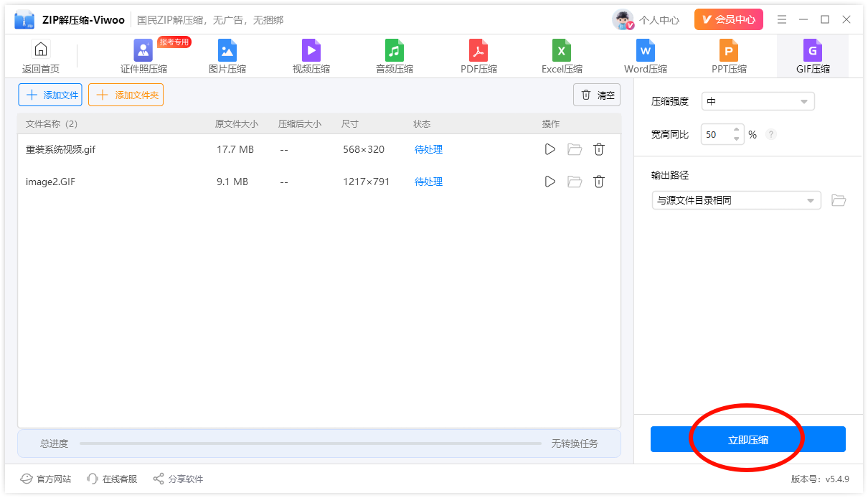
Task: Click the 9.1 MB original size cell
Action: point(232,182)
